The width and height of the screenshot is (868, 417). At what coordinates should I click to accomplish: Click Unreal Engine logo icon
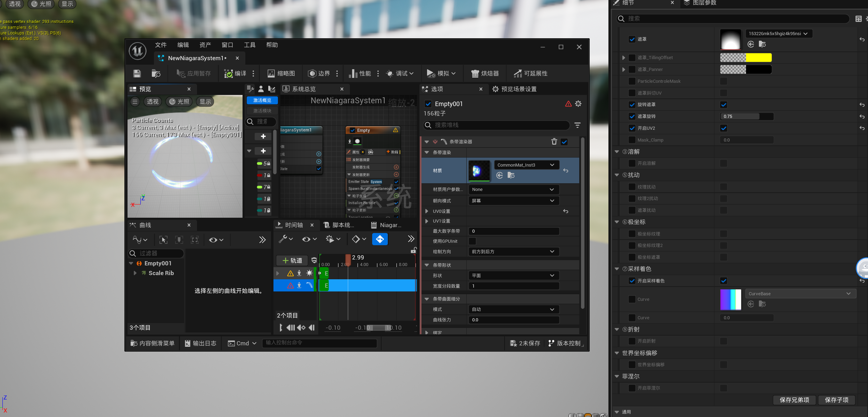click(138, 51)
